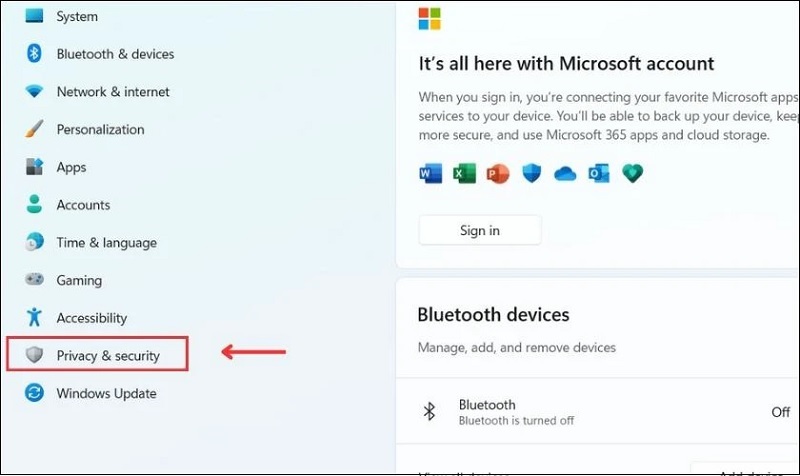Click the Gaming controller icon
Screen dimensions: 800x476
point(35,280)
